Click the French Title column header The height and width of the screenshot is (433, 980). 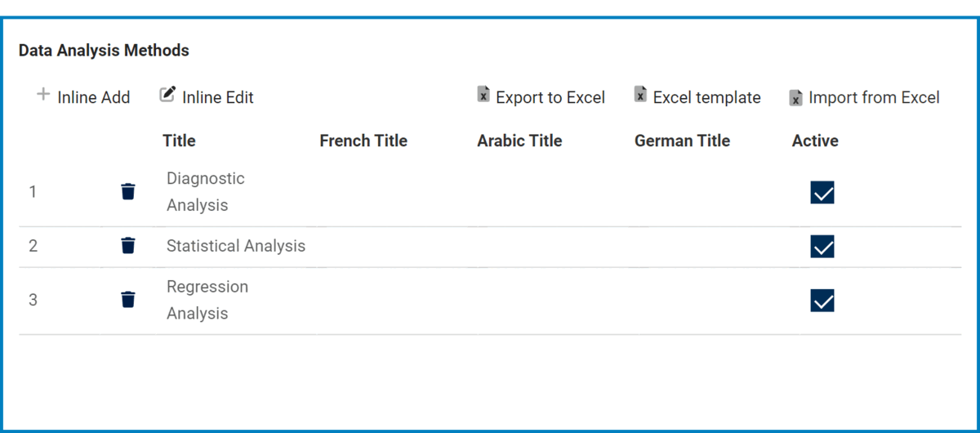click(363, 141)
